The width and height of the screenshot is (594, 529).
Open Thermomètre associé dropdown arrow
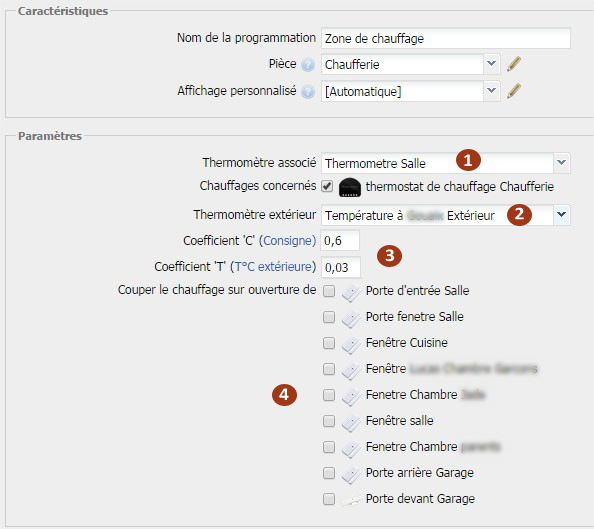(562, 163)
